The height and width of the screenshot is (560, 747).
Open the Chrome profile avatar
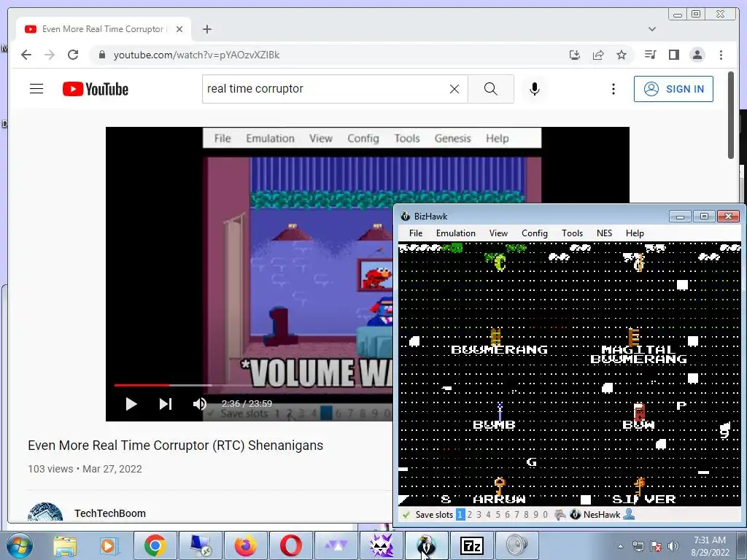[697, 55]
